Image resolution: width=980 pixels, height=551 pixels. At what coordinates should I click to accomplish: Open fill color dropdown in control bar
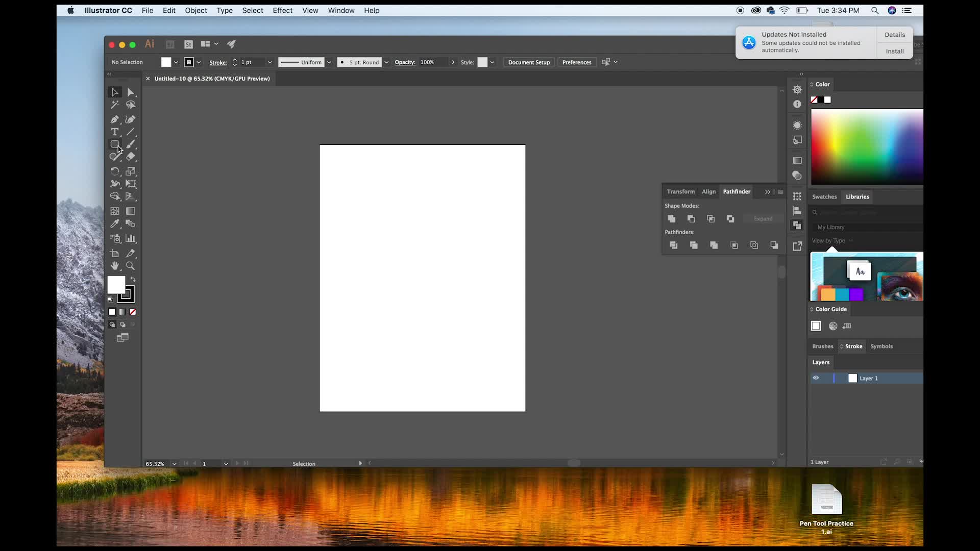pyautogui.click(x=176, y=62)
